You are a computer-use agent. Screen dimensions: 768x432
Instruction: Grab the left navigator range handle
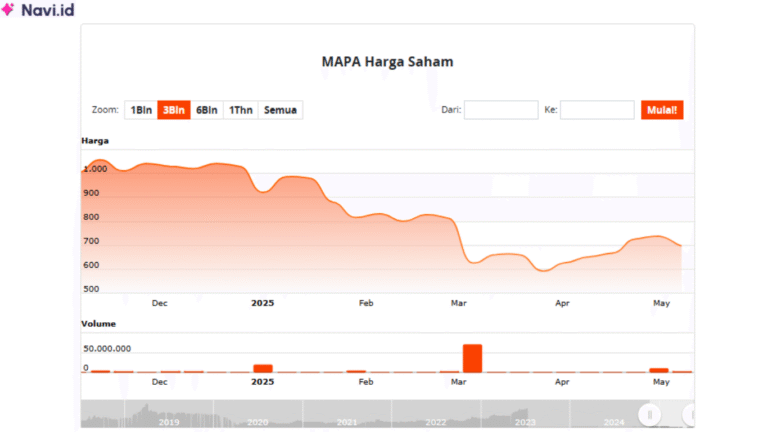[x=650, y=415]
